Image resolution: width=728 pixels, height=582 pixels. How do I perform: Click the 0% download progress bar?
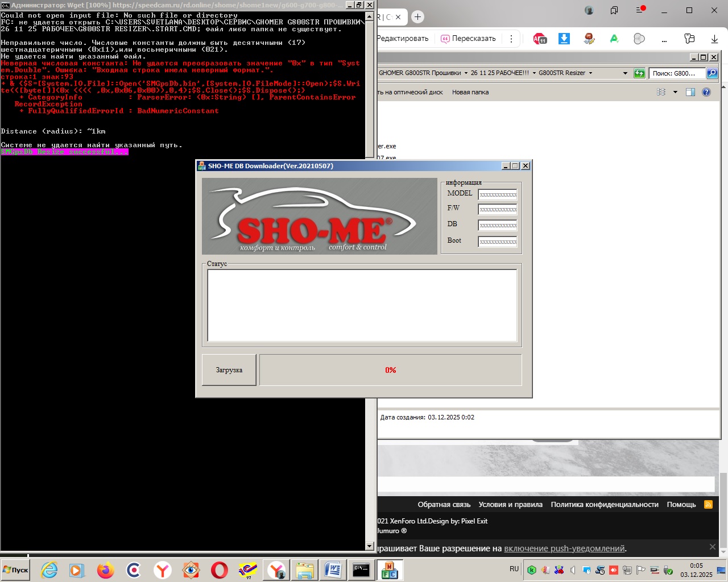click(x=390, y=370)
